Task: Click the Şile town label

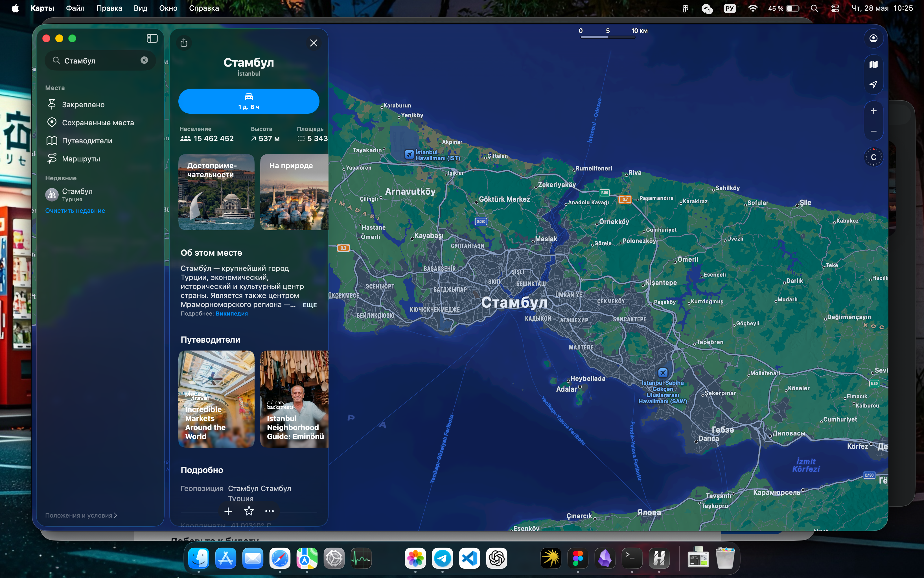Action: click(805, 203)
